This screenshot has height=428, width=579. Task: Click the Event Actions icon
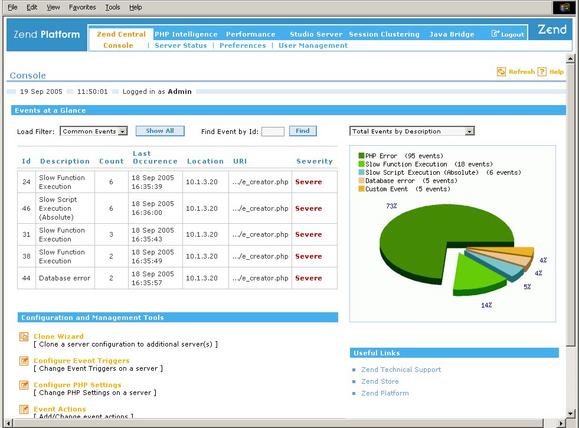[x=24, y=409]
